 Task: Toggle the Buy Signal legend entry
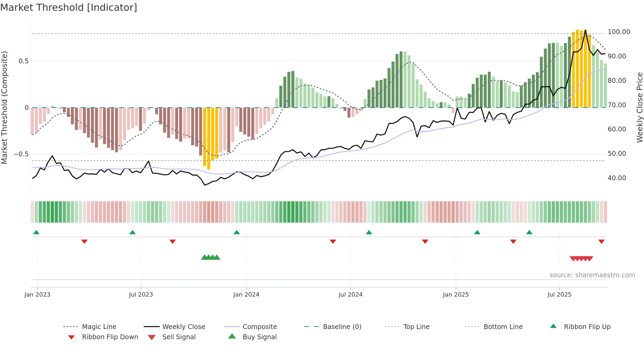(252, 337)
